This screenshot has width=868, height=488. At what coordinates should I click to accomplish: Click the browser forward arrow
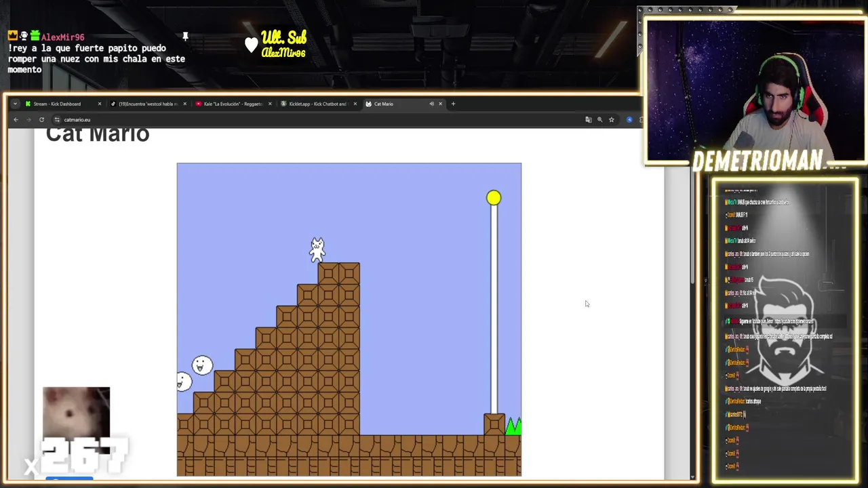point(28,120)
